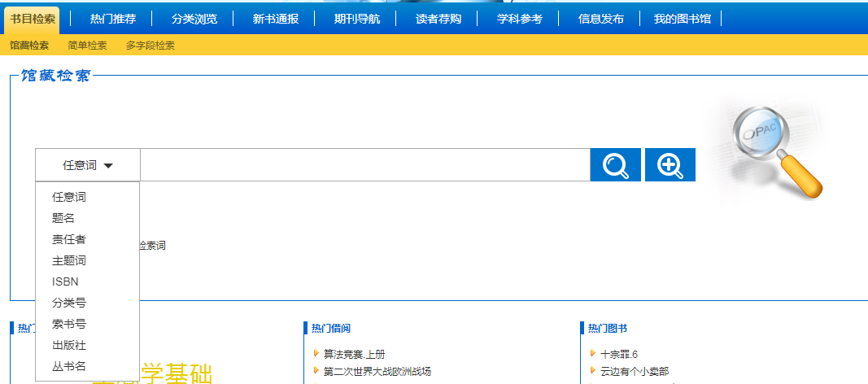Image resolution: width=868 pixels, height=384 pixels.
Task: Go to 期刊导航 tab
Action: pyautogui.click(x=357, y=20)
